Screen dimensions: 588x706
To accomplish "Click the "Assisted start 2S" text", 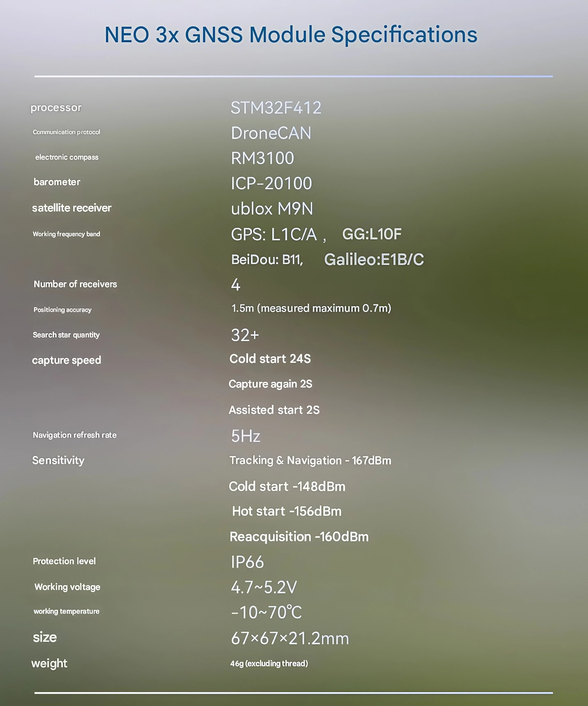I will click(x=274, y=410).
